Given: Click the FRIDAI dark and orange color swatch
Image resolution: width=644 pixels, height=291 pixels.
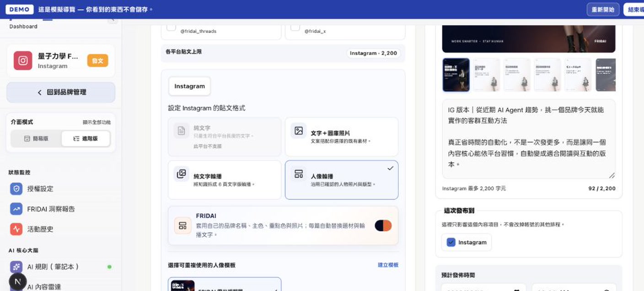Looking at the screenshot, I should click(383, 226).
